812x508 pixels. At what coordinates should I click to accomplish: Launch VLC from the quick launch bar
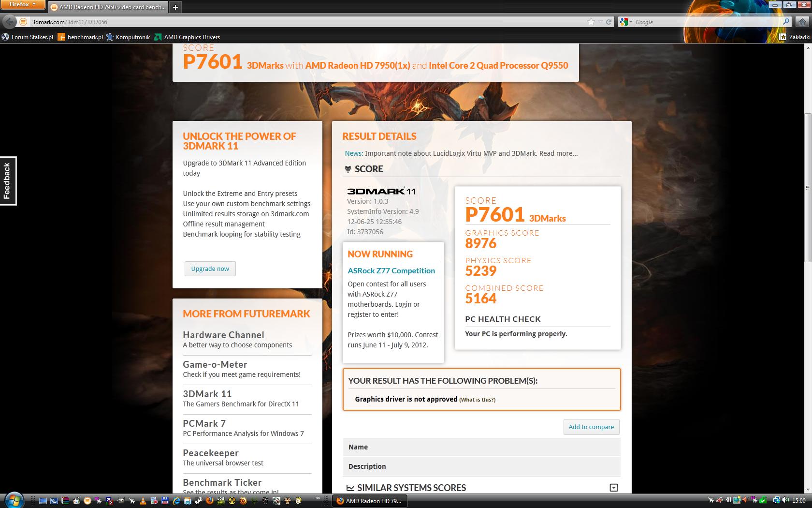click(x=143, y=501)
